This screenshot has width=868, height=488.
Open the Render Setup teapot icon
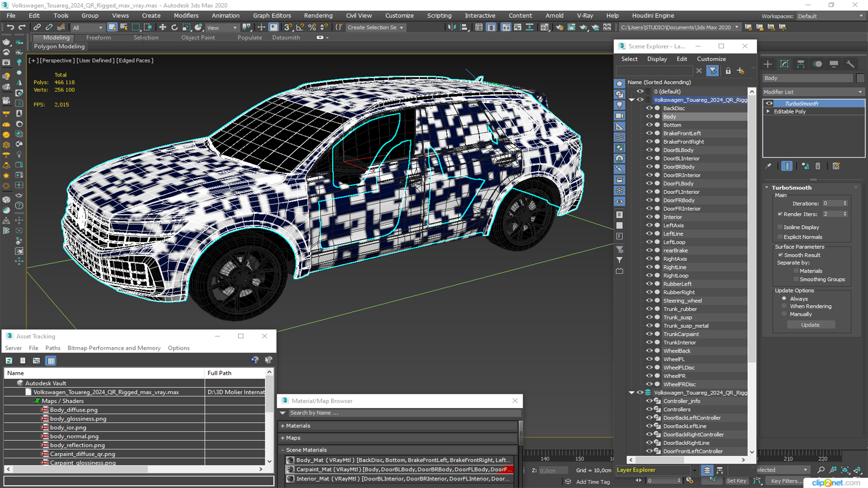(x=560, y=28)
